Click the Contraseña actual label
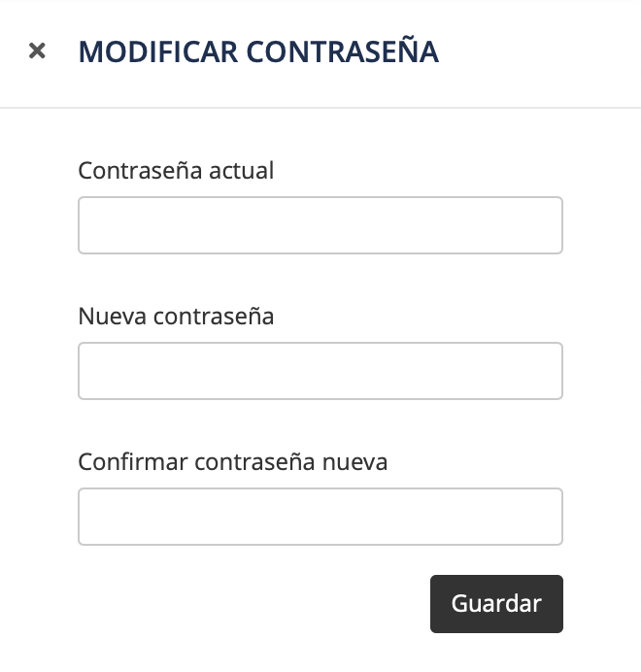The width and height of the screenshot is (641, 672). [176, 171]
